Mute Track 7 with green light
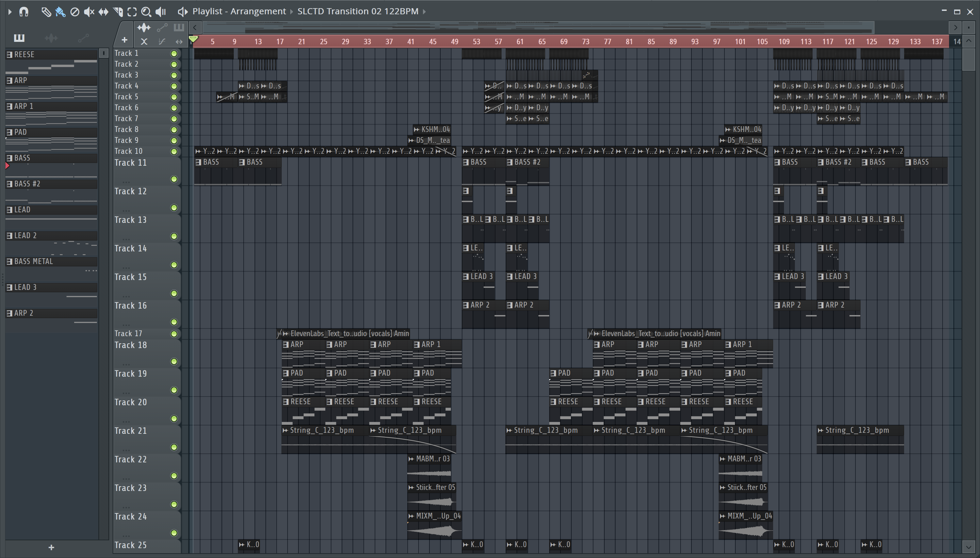The height and width of the screenshot is (558, 980). click(x=174, y=119)
